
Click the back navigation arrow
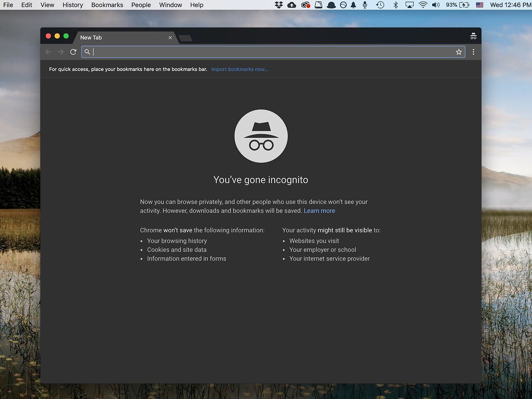pyautogui.click(x=48, y=52)
